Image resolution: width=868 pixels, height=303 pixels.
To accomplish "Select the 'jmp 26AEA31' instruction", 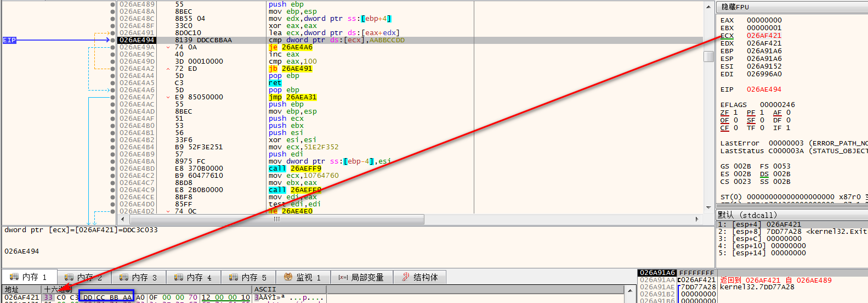I will point(293,97).
